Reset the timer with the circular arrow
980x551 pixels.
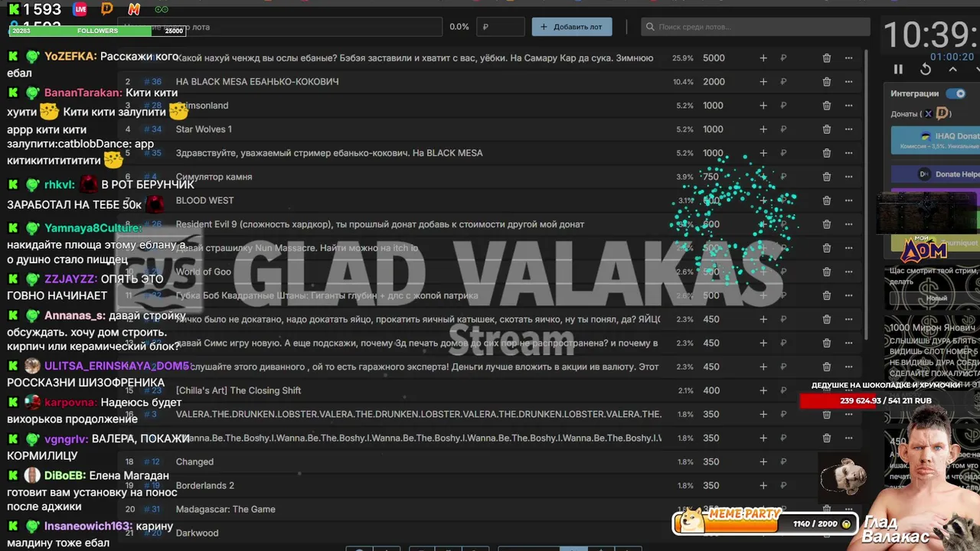pyautogui.click(x=926, y=69)
